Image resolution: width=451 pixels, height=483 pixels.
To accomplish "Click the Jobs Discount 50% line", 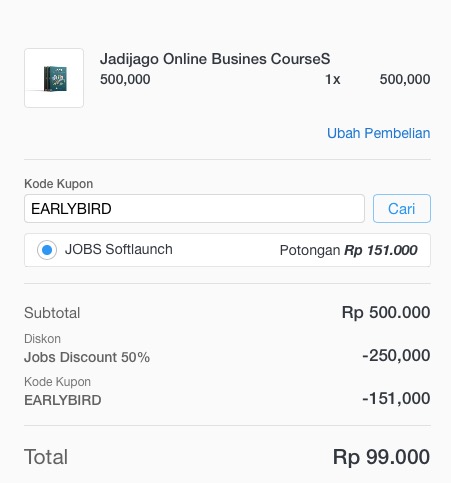I will coord(87,357).
